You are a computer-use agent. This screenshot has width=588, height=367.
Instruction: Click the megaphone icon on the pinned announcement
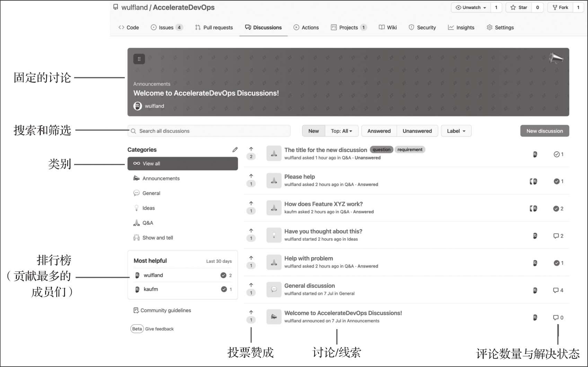(x=556, y=58)
